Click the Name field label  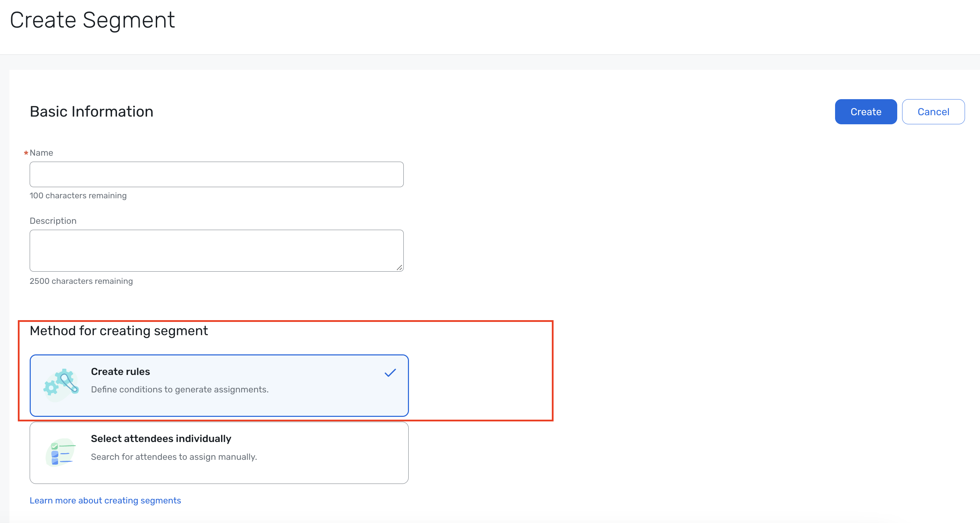click(x=41, y=153)
